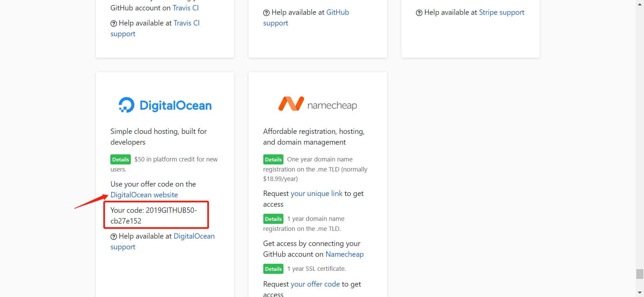Click '$50 in platform credit for new users' text
644x297 pixels.
164,164
